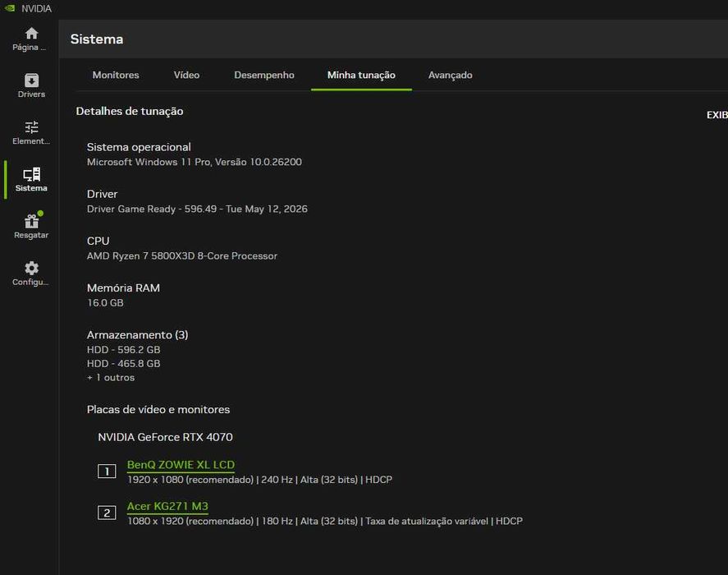This screenshot has width=728, height=575.
Task: Click the 'Armazenamento (3)' label
Action: 137,334
